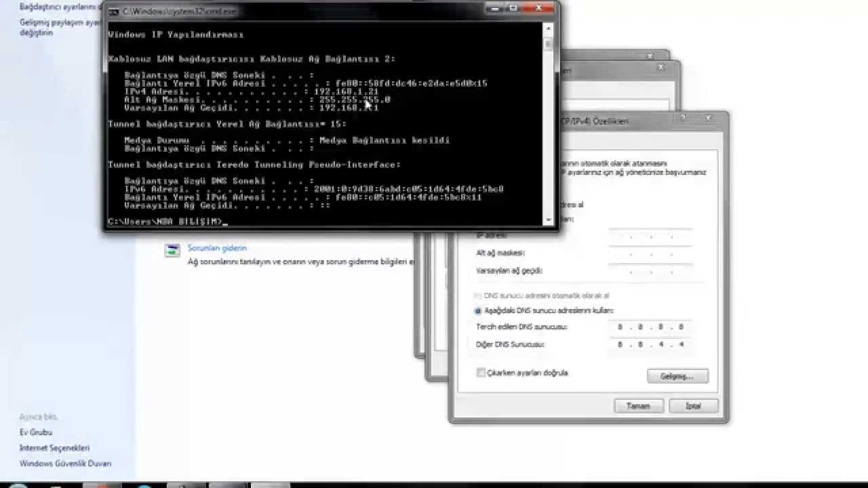Viewport: 868px width, 488px height.
Task: Click the Sorunları giderin troubleshooter icon
Action: pos(172,251)
